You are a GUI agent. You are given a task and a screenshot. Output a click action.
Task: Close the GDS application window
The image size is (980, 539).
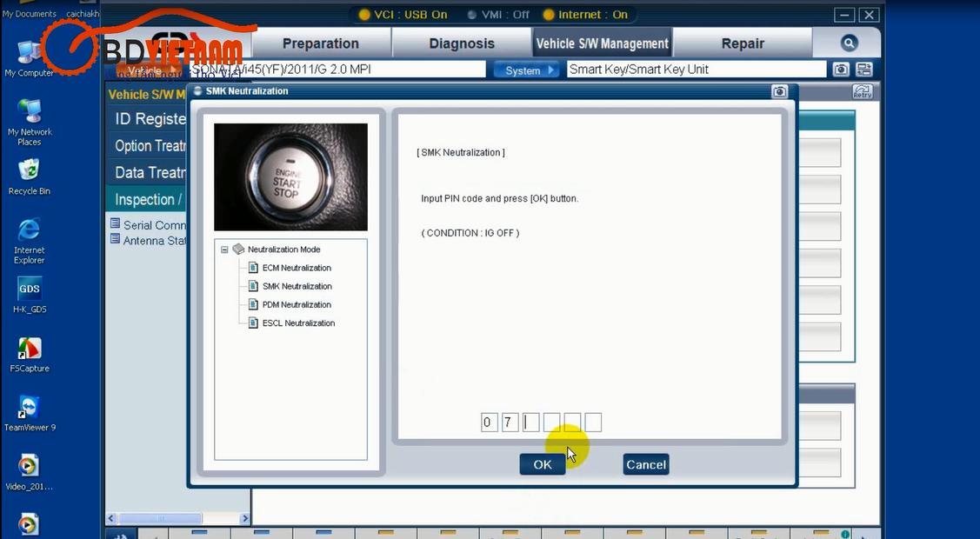(869, 15)
